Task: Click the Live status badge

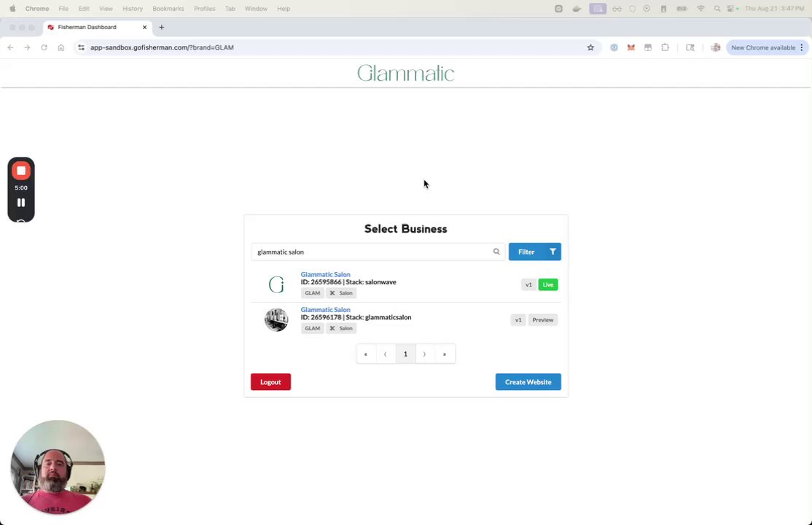Action: 548,284
